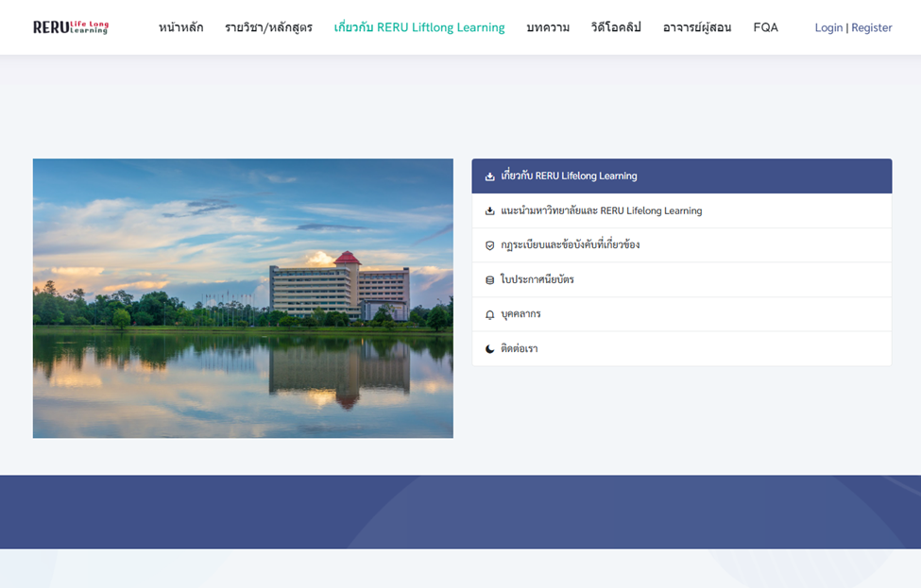Click the Register link
This screenshot has width=921, height=588.
(x=872, y=27)
